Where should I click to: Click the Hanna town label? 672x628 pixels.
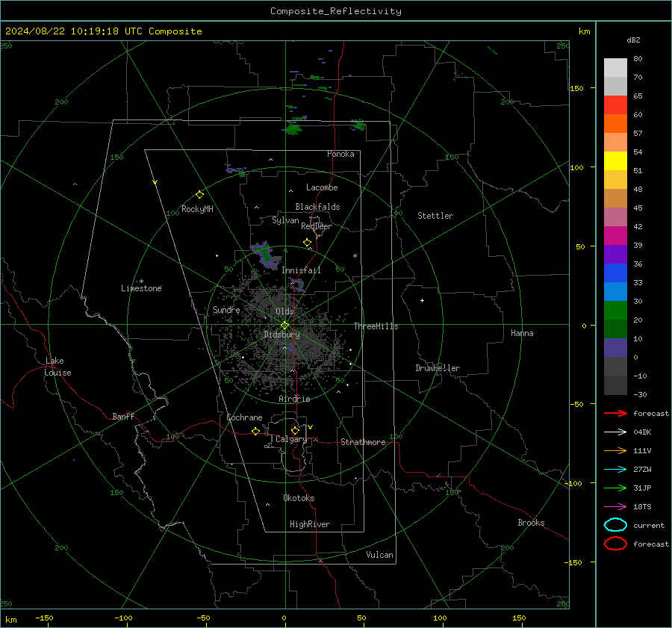pos(522,333)
